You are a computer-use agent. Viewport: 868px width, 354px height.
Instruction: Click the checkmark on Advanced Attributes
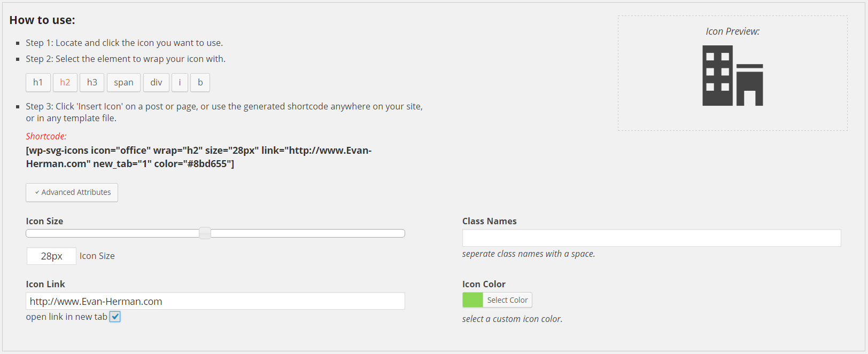click(x=37, y=192)
